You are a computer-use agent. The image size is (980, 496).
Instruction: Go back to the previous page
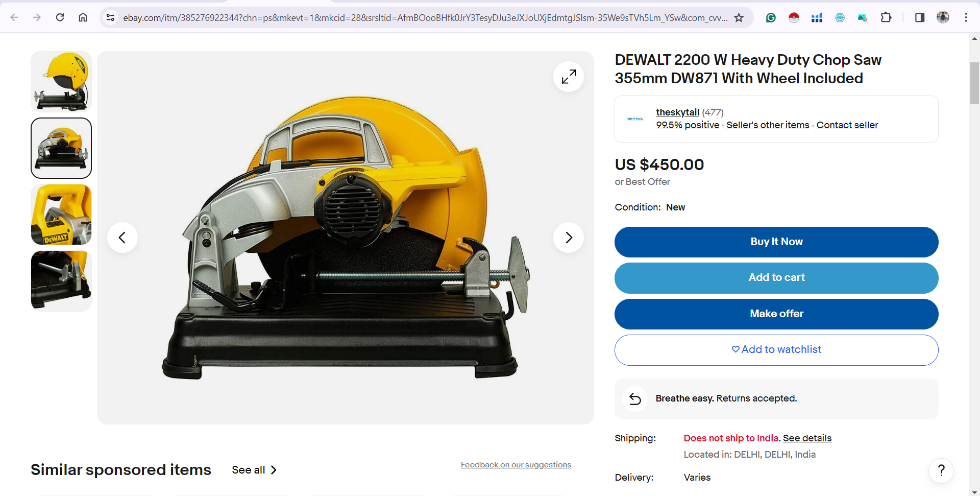coord(14,17)
